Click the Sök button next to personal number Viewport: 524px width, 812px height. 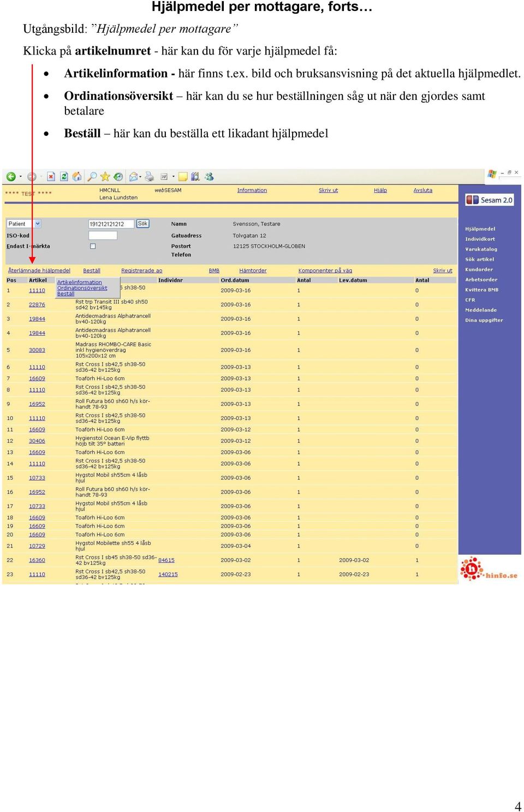click(x=142, y=223)
